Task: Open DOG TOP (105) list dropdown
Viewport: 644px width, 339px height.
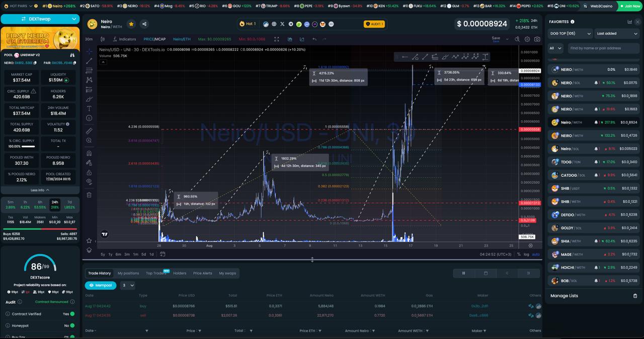Action: [x=570, y=34]
